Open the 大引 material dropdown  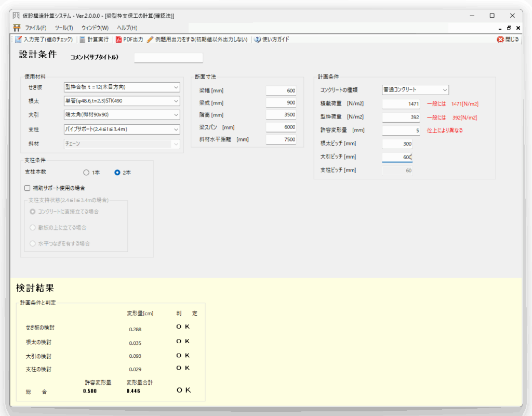(x=122, y=115)
